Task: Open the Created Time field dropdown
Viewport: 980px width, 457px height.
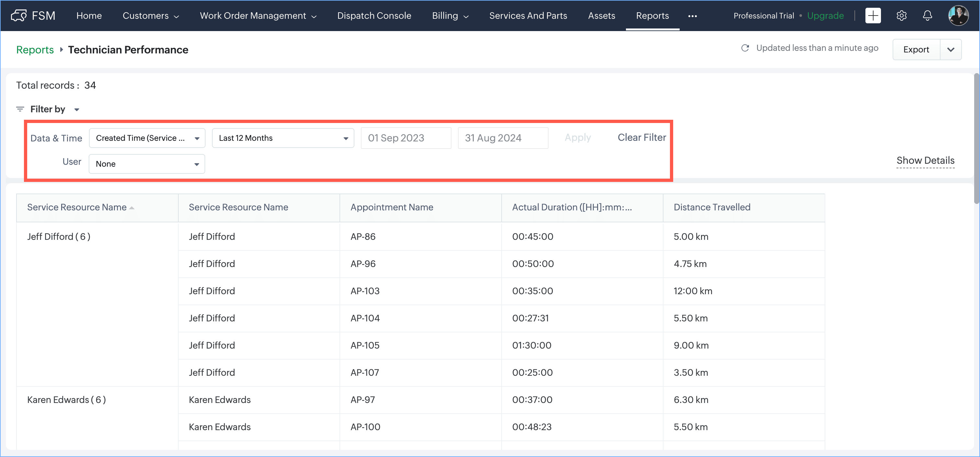Action: click(x=147, y=138)
